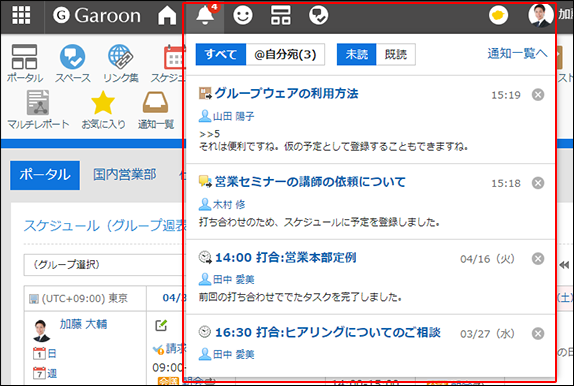Viewport: 574px width, 386px height.
Task: Switch to the ポータル tab
Action: pos(45,175)
